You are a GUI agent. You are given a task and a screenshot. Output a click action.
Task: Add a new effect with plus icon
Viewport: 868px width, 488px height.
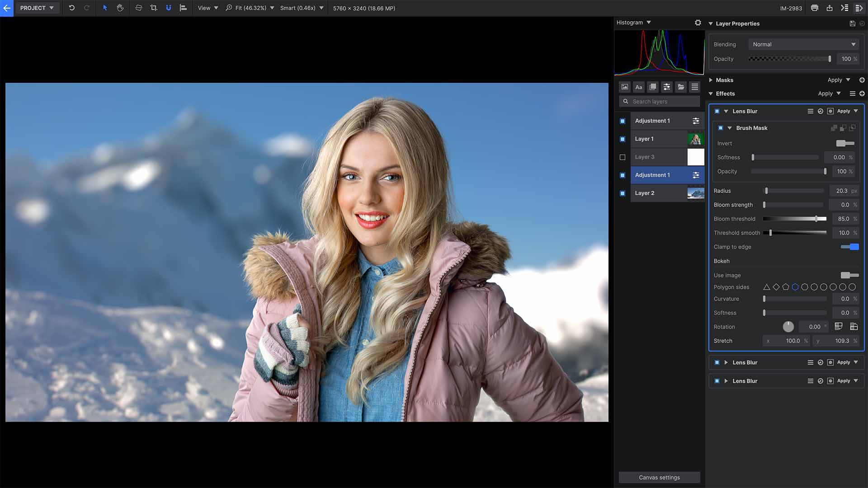pos(862,94)
